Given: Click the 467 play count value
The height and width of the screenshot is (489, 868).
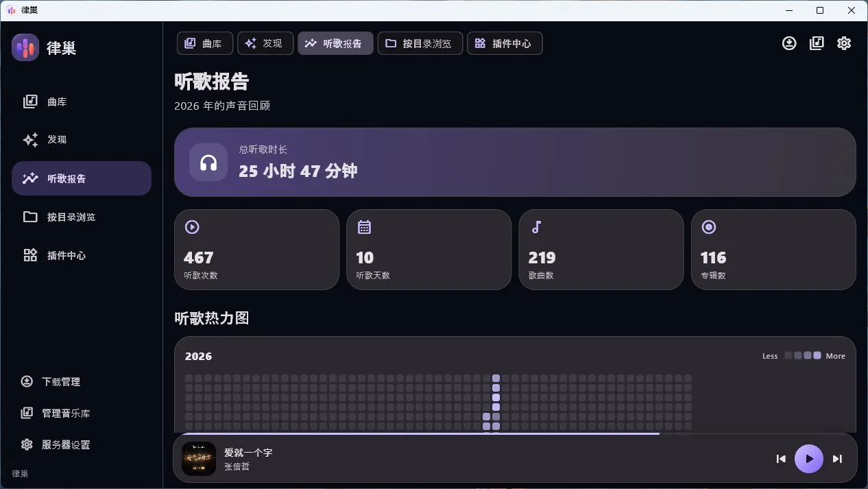Looking at the screenshot, I should 199,258.
